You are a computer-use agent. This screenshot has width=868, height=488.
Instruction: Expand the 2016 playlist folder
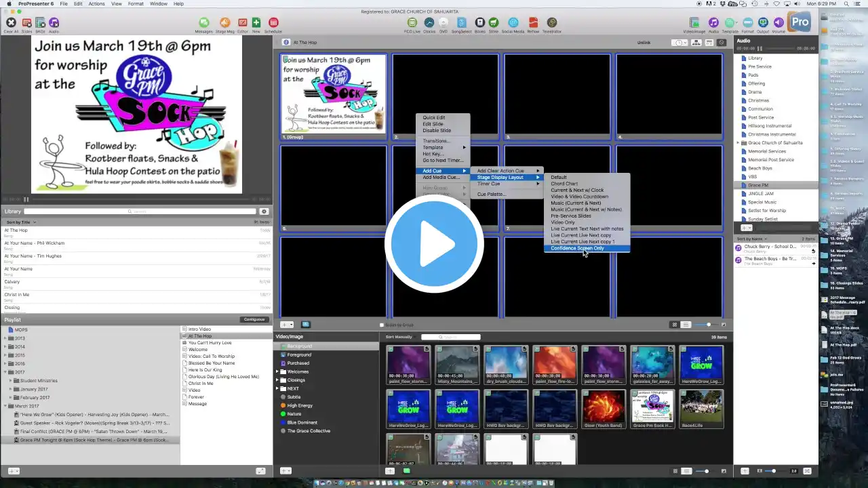pyautogui.click(x=5, y=364)
